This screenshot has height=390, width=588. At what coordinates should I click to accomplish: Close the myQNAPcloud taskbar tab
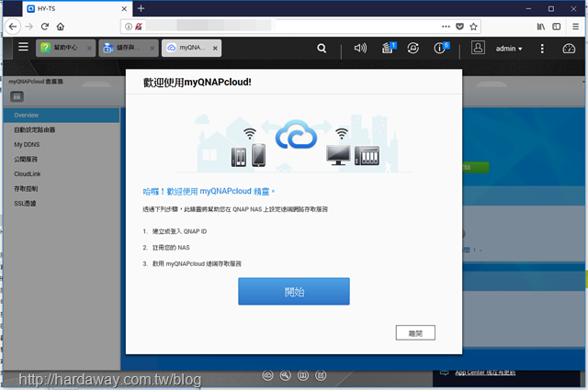215,48
